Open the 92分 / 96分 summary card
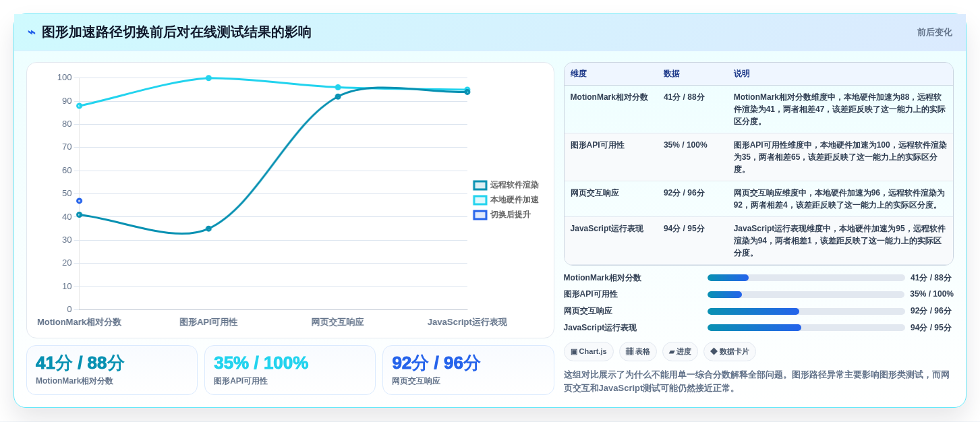The image size is (980, 422). pyautogui.click(x=468, y=370)
